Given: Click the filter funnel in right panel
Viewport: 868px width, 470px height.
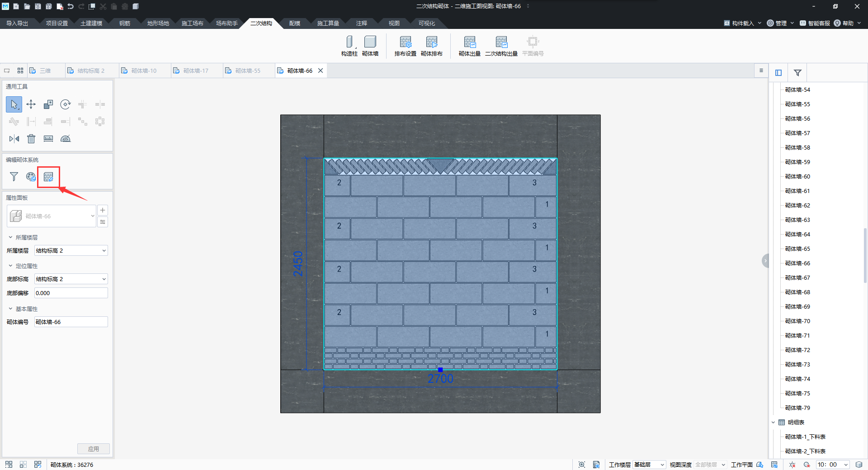Looking at the screenshot, I should 797,73.
